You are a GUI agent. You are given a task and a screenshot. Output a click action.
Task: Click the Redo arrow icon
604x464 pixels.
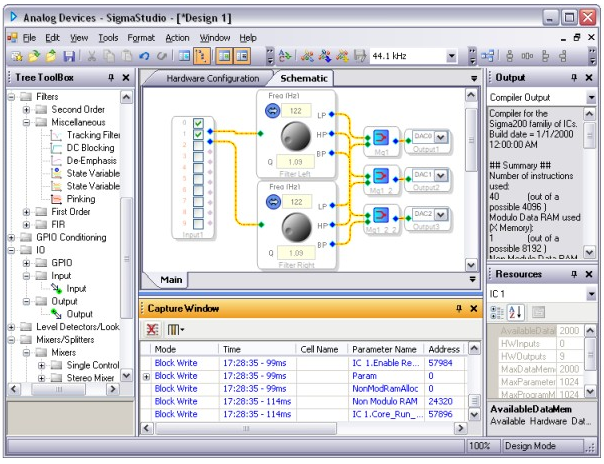(162, 56)
